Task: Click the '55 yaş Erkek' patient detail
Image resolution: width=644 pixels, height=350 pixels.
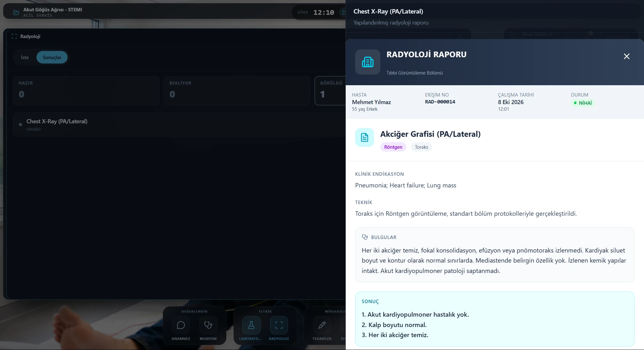Action: pos(365,109)
